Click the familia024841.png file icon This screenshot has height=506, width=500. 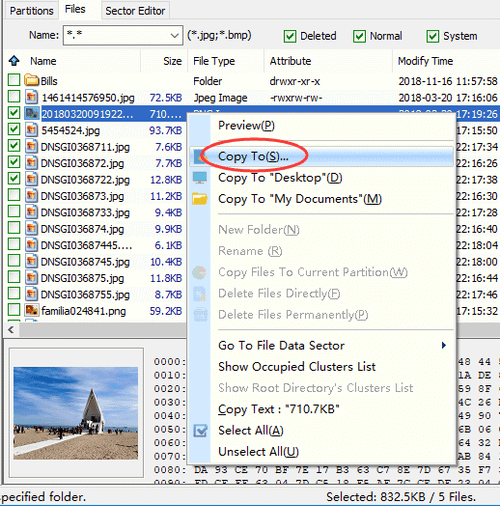pyautogui.click(x=32, y=310)
